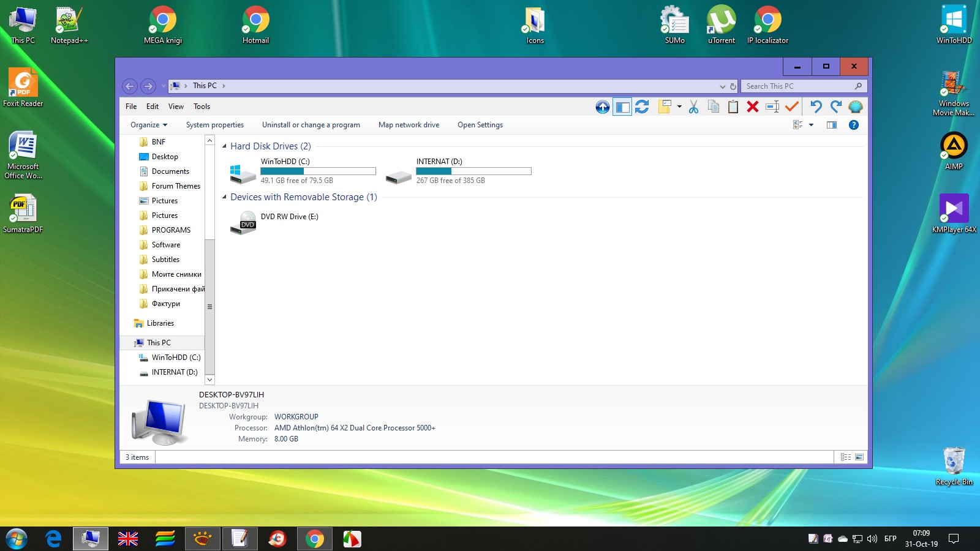Switch to large icons view in status bar
The width and height of the screenshot is (980, 551).
click(859, 457)
